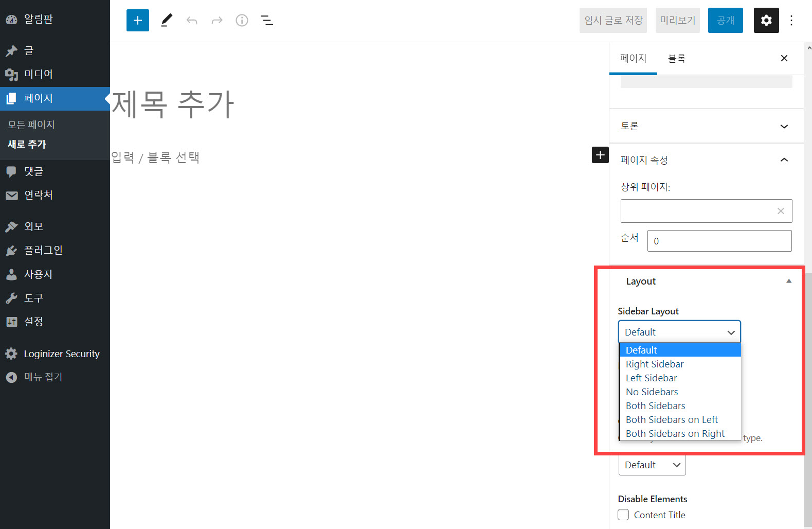This screenshot has height=529, width=812.
Task: Choose No Sidebars option
Action: click(x=680, y=392)
